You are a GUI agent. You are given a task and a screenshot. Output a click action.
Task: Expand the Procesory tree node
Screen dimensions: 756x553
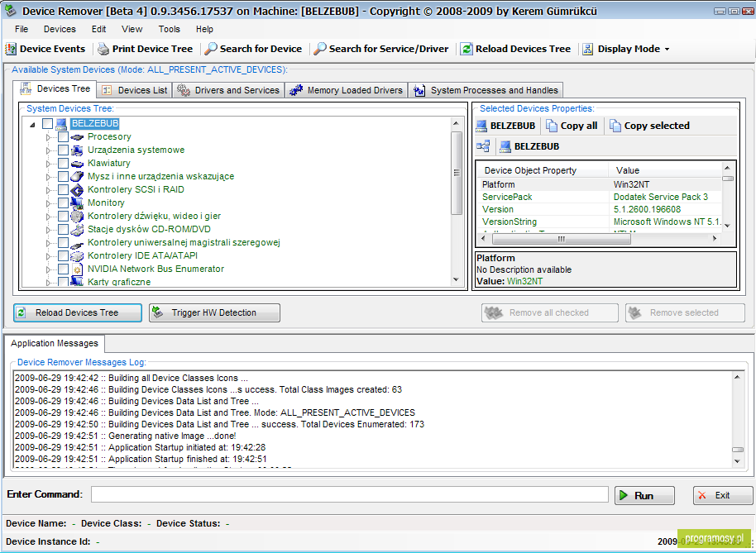(48, 137)
